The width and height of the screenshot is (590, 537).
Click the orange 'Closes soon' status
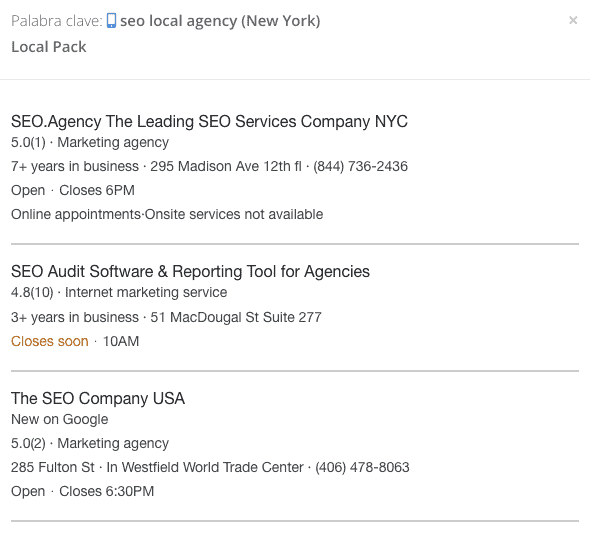[x=50, y=341]
